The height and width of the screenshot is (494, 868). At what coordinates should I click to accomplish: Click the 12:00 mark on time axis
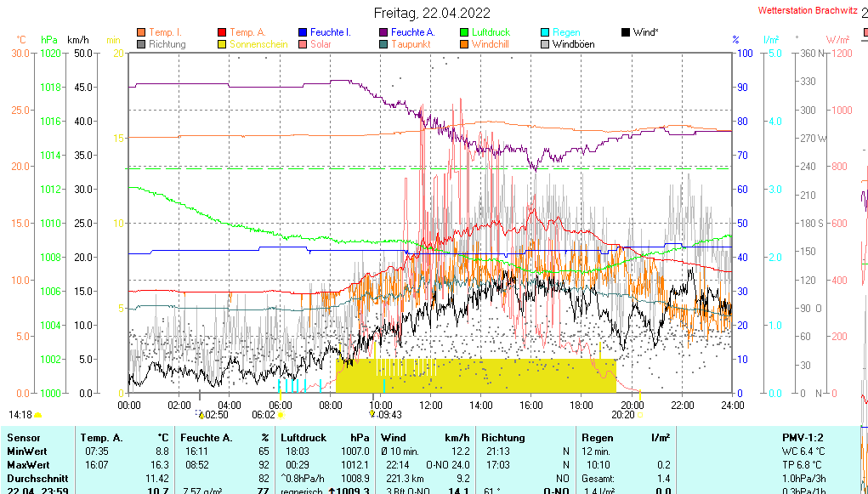coord(430,405)
